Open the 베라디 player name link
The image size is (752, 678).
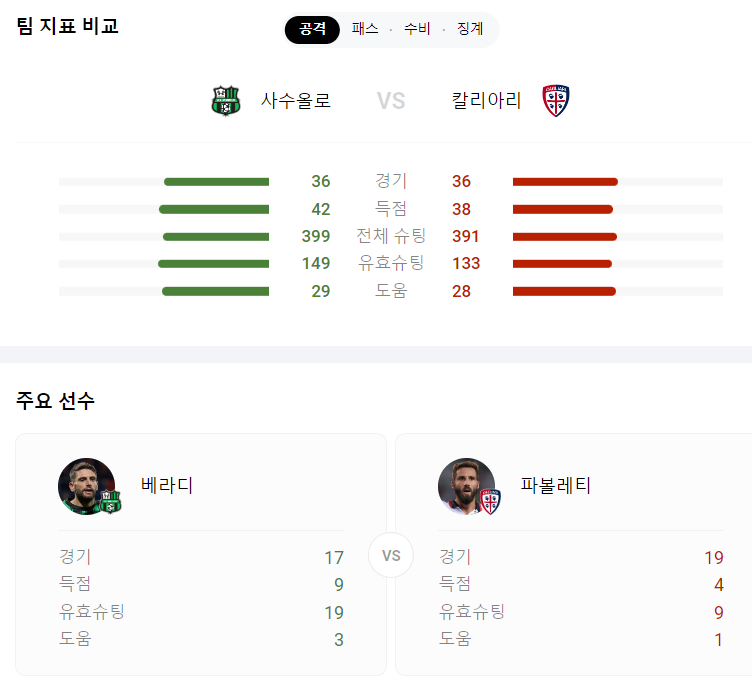click(167, 486)
